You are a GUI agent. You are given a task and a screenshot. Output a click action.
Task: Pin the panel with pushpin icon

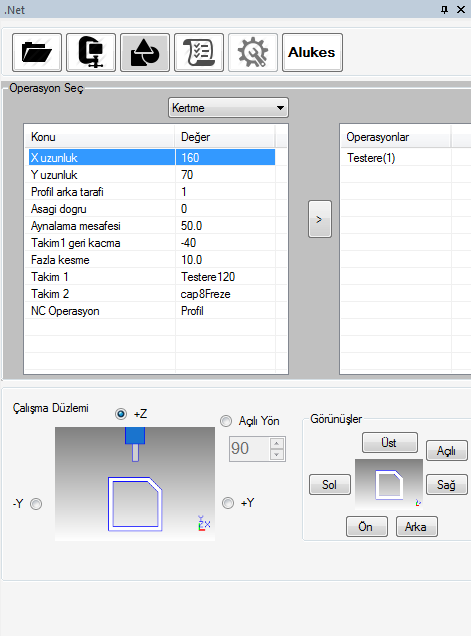445,9
